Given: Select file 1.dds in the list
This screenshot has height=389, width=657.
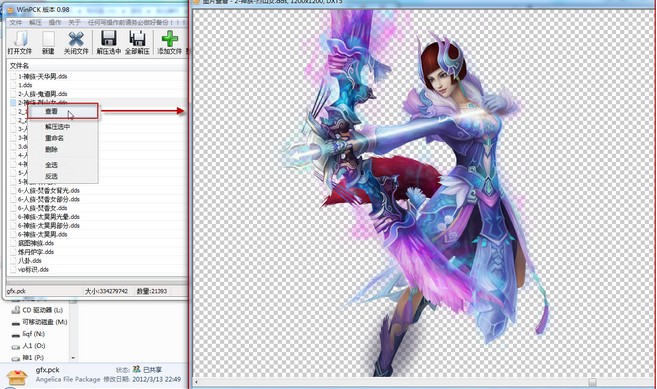Looking at the screenshot, I should pos(25,85).
